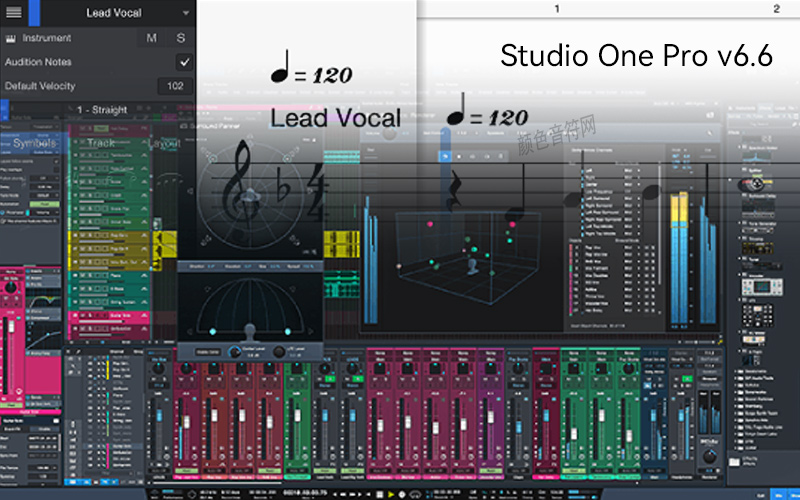Click the blue track color swatch beside Lead Vocal
This screenshot has height=500, width=800.
(34, 13)
